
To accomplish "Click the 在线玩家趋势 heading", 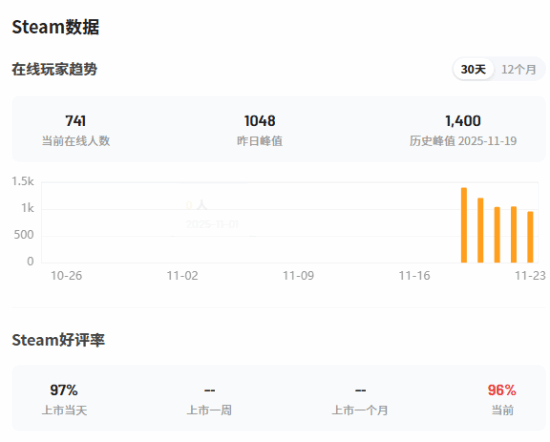I will click(x=55, y=69).
